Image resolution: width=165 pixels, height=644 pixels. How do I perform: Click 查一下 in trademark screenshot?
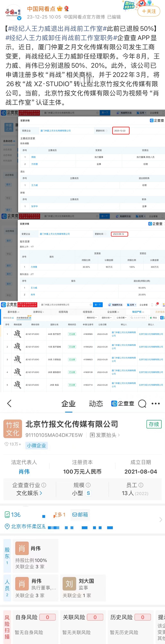tap(98, 305)
